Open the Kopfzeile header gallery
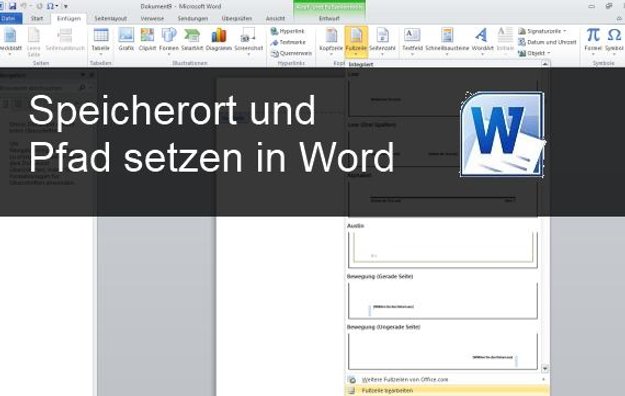The height and width of the screenshot is (396, 625). tap(331, 42)
